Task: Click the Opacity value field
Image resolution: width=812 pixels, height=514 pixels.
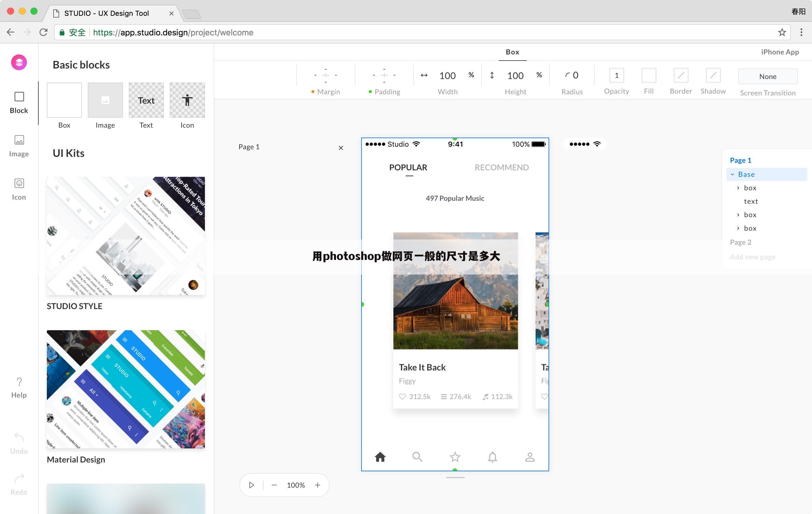Action: click(x=616, y=75)
